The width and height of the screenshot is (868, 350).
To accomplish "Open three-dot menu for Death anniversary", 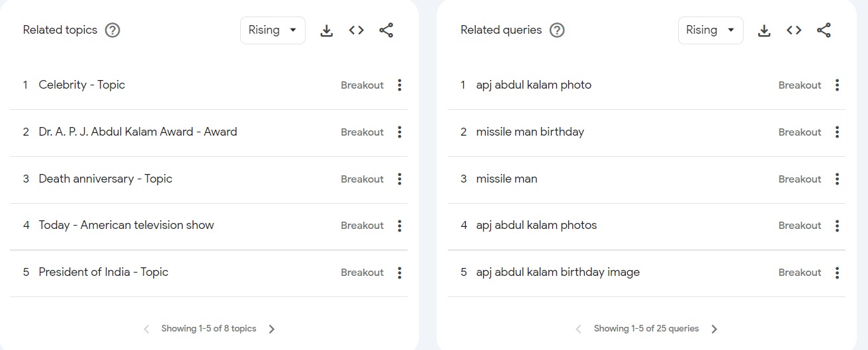I will 400,179.
